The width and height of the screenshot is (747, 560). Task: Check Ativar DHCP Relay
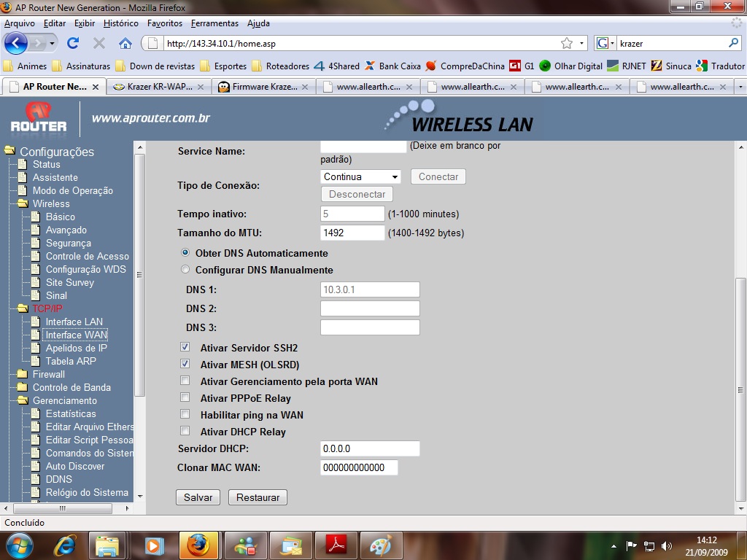185,431
